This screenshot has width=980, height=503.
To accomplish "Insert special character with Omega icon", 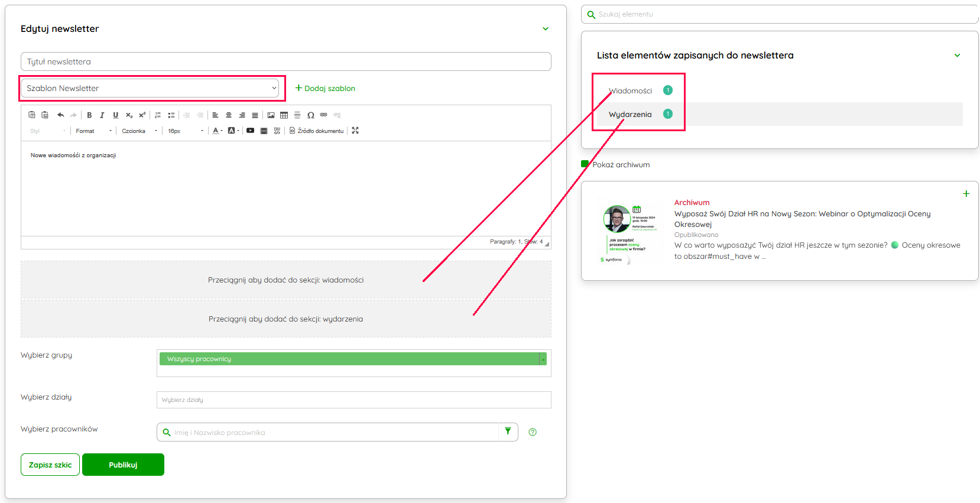I will point(310,115).
